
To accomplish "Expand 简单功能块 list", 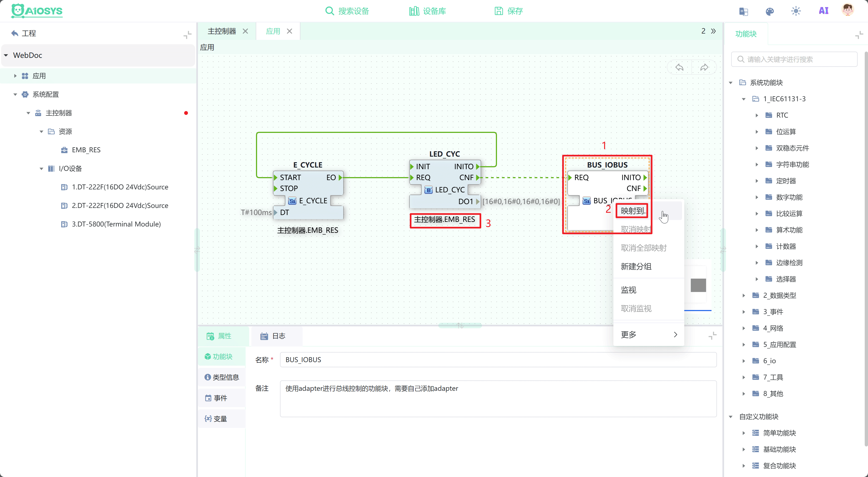I will coord(744,433).
